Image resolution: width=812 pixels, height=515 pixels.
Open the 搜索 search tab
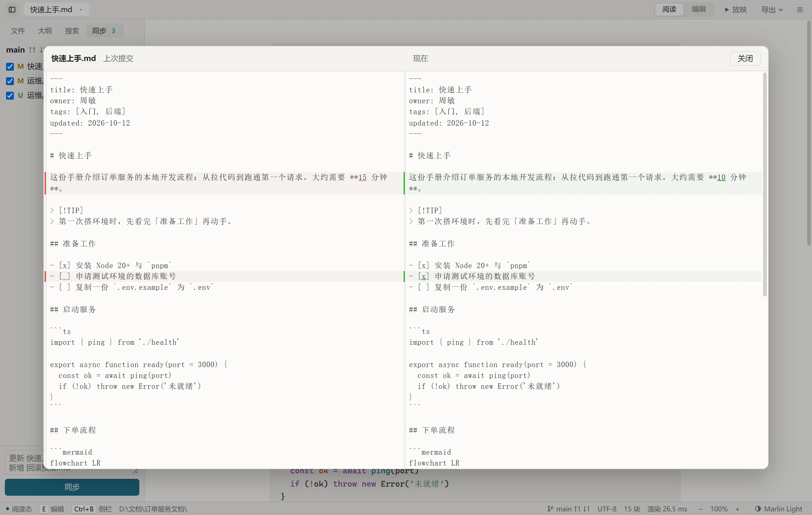pos(72,31)
